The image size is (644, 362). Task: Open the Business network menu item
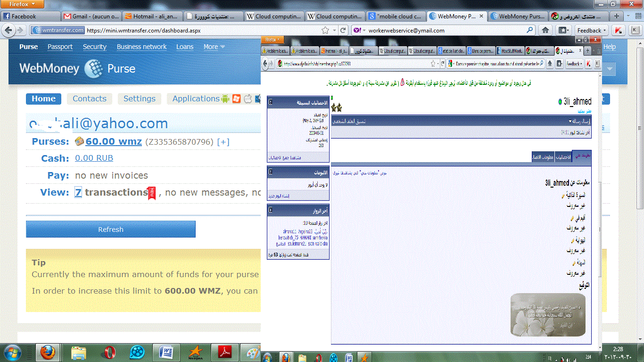[x=142, y=47]
